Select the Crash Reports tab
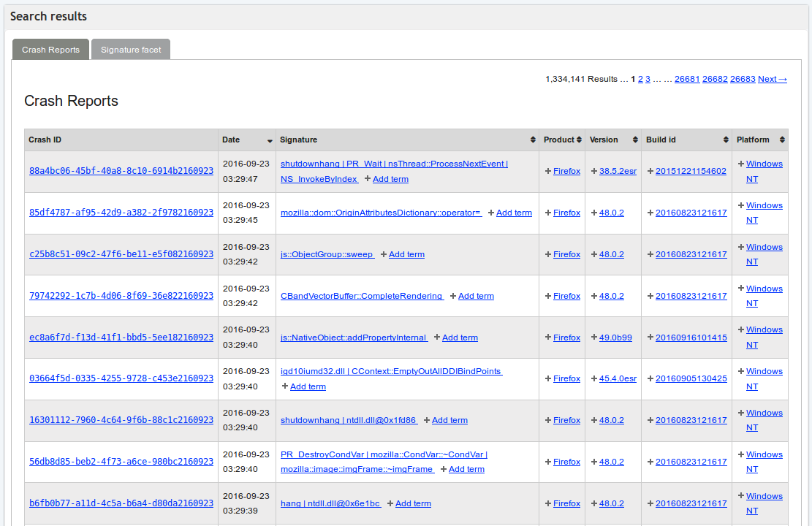 [50, 49]
